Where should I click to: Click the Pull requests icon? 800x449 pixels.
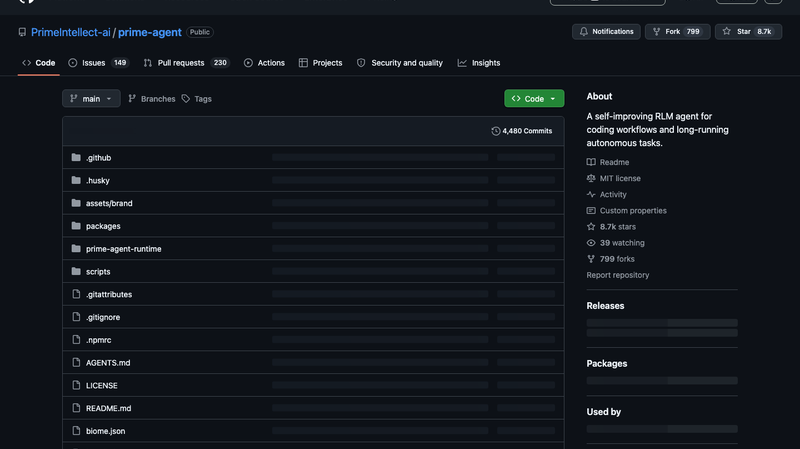147,63
